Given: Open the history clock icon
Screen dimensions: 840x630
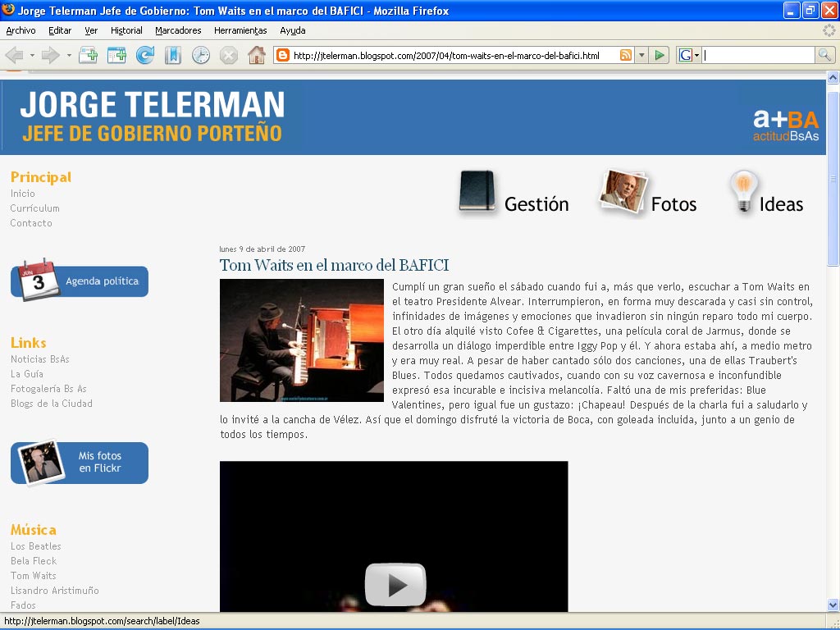Looking at the screenshot, I should [201, 55].
